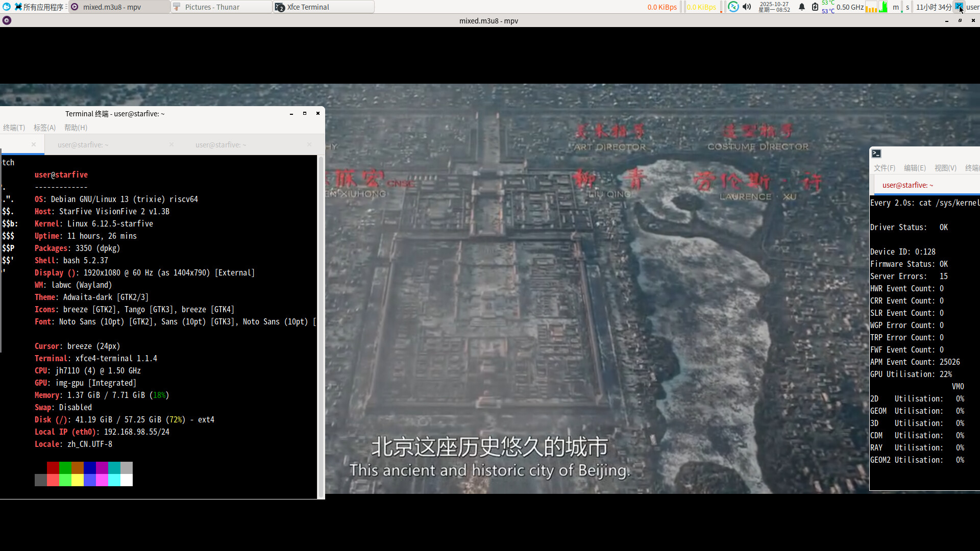This screenshot has height=551, width=980.
Task: Activate Xfce Terminal taskbar button
Action: click(x=324, y=7)
